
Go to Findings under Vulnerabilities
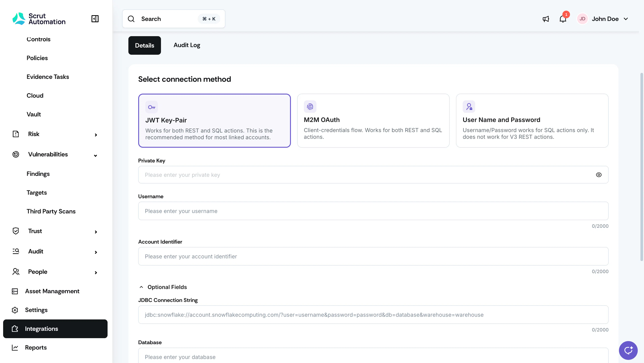[38, 174]
